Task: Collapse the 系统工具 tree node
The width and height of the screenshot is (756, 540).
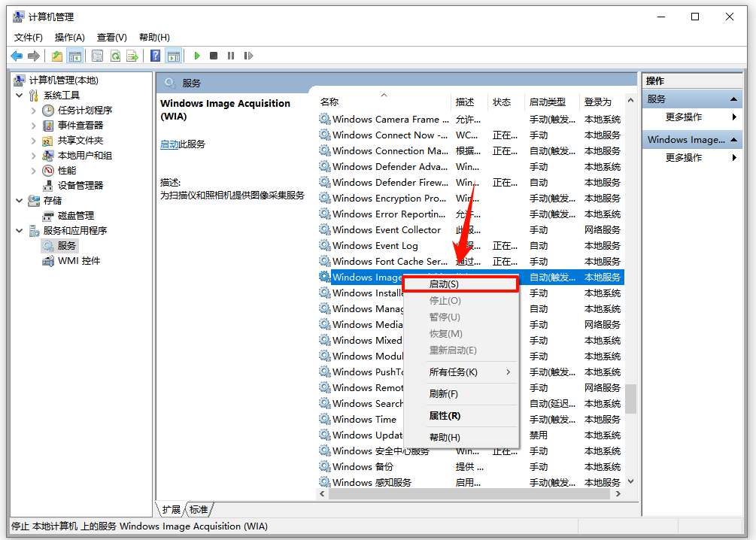Action: (20, 96)
